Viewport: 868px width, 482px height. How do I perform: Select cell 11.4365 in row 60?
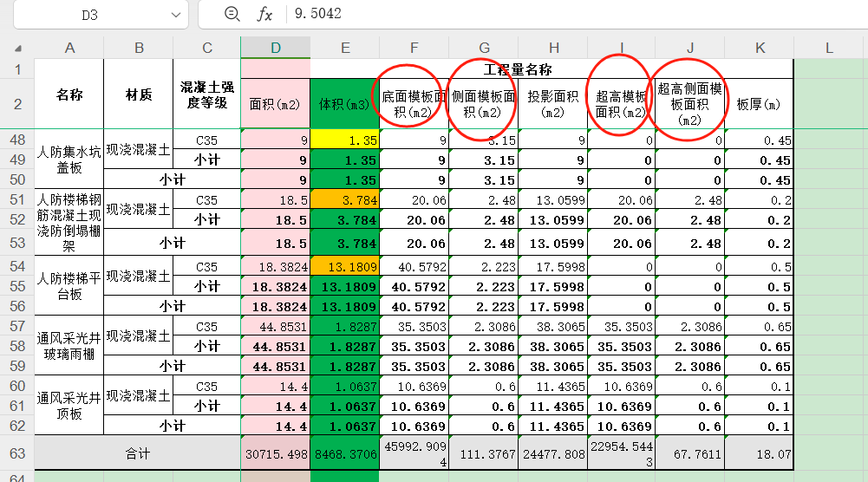point(553,387)
